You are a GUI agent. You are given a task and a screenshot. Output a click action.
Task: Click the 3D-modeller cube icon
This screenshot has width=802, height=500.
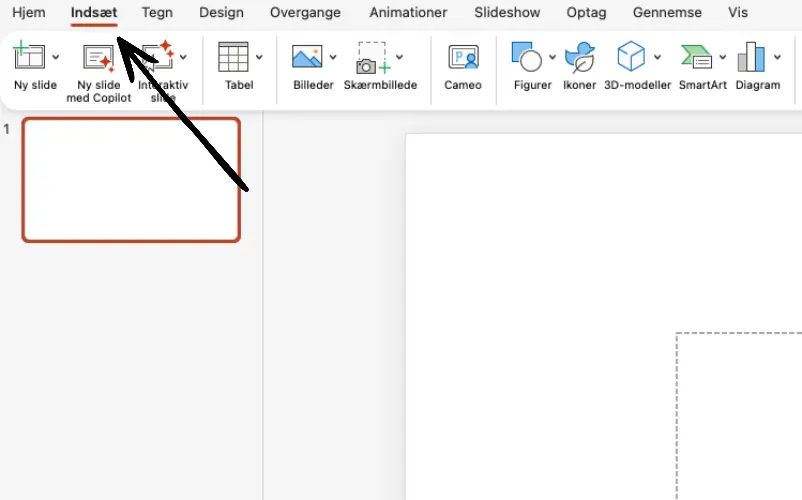(631, 56)
